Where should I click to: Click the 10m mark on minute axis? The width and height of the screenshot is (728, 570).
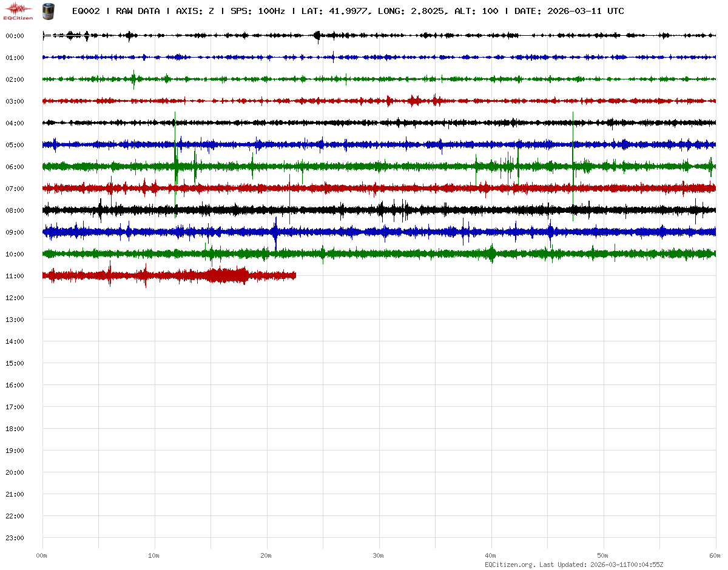[153, 555]
